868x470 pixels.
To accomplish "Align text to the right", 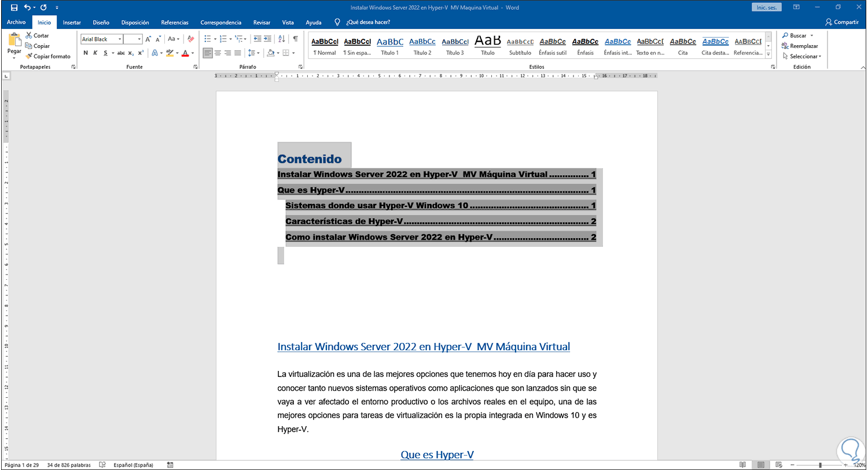I will click(x=227, y=53).
